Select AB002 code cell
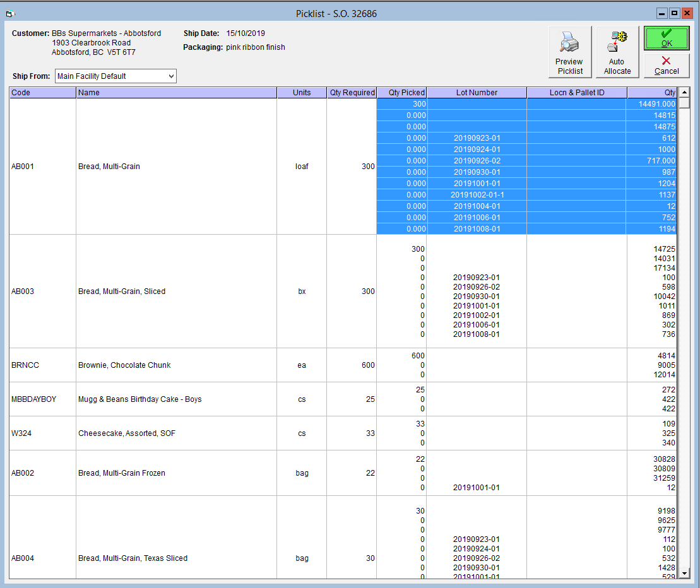This screenshot has height=588, width=700. tap(42, 473)
